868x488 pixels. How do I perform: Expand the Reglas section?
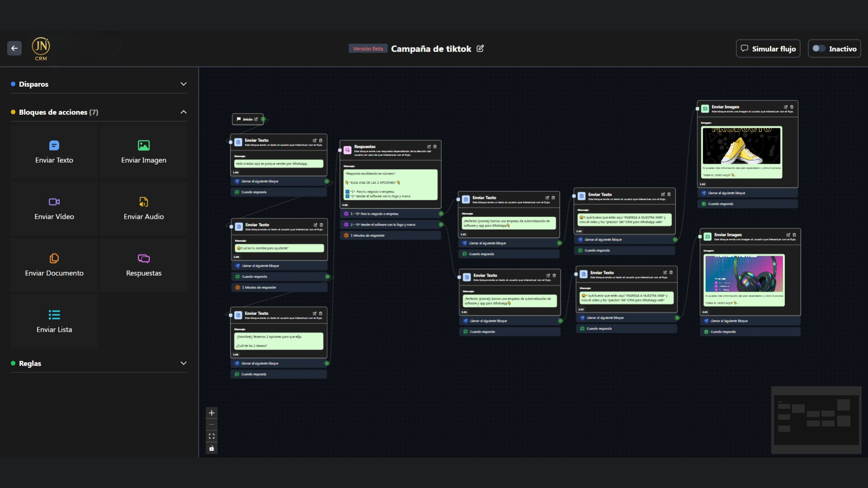click(184, 363)
